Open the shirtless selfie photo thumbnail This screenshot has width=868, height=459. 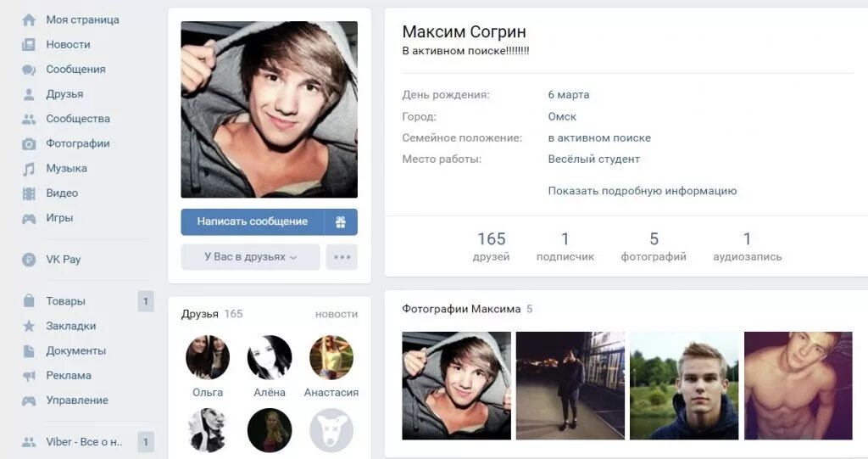[x=798, y=386]
